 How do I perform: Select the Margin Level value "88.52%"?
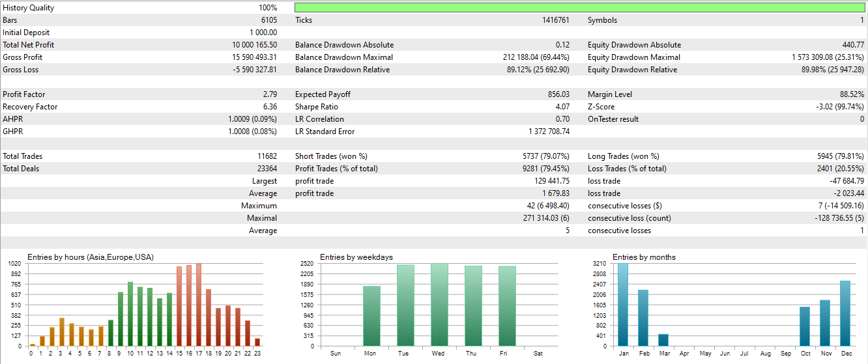pyautogui.click(x=852, y=94)
